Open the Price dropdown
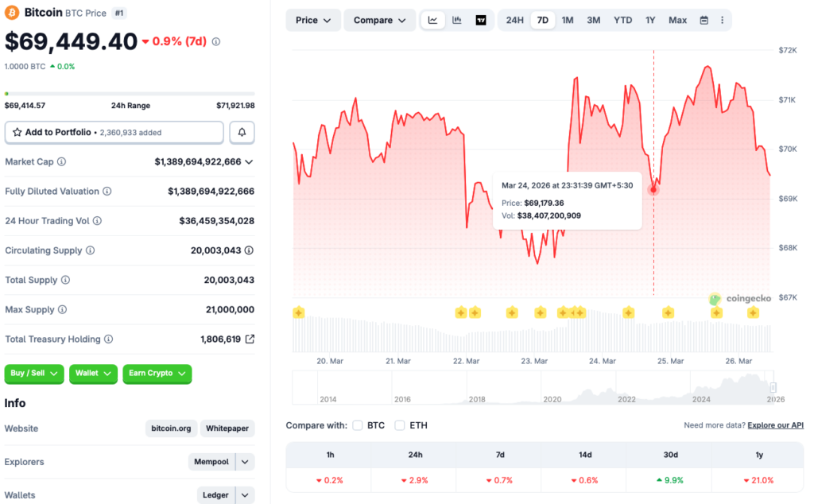 click(x=312, y=20)
